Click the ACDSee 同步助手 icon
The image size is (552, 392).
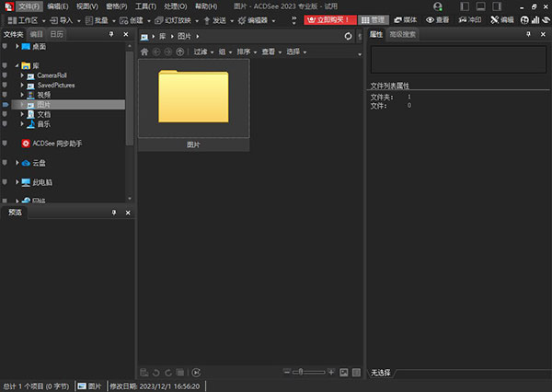click(26, 144)
